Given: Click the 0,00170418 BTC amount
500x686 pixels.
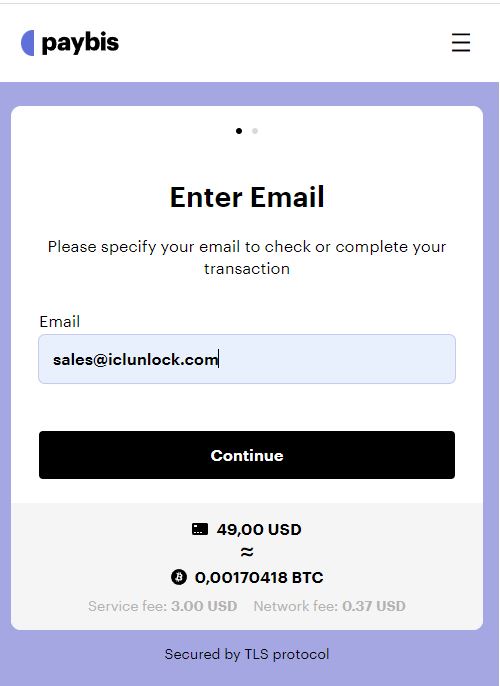Looking at the screenshot, I should point(259,578).
